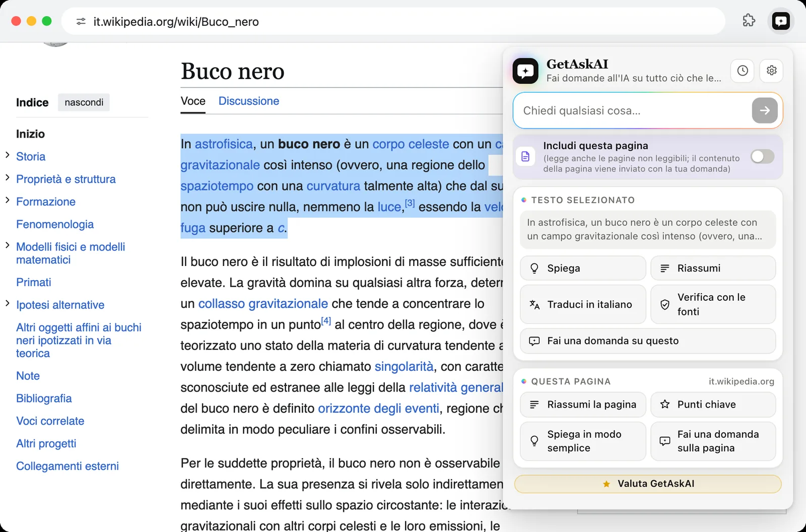This screenshot has width=806, height=532.
Task: Jump to Bibliografia section
Action: pyautogui.click(x=44, y=398)
